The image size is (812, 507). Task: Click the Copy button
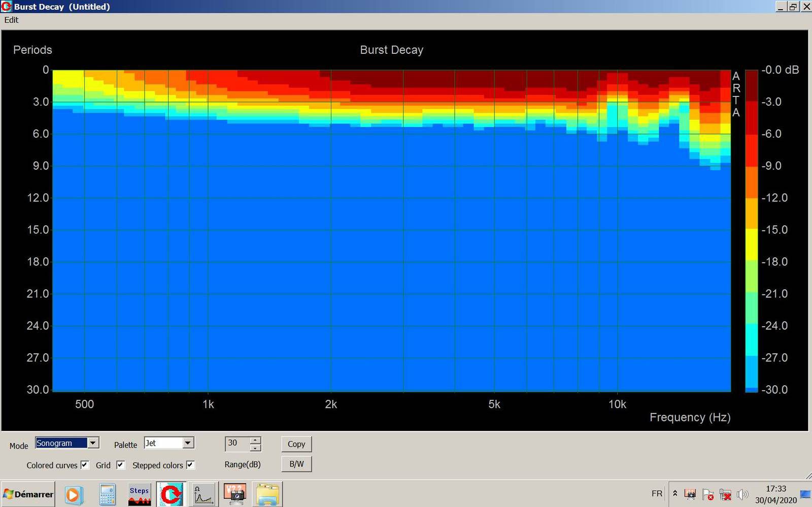click(x=296, y=444)
